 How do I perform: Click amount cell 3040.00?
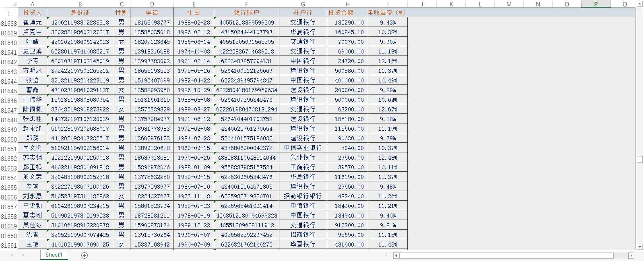348,148
